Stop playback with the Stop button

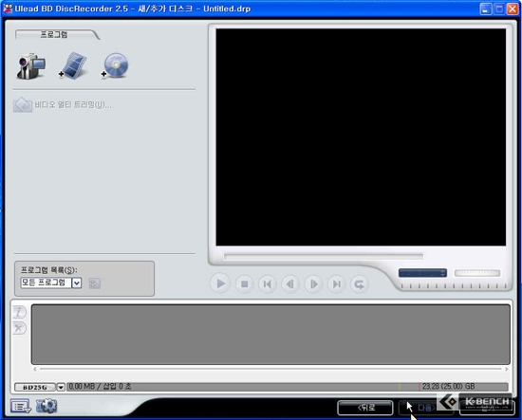(244, 284)
